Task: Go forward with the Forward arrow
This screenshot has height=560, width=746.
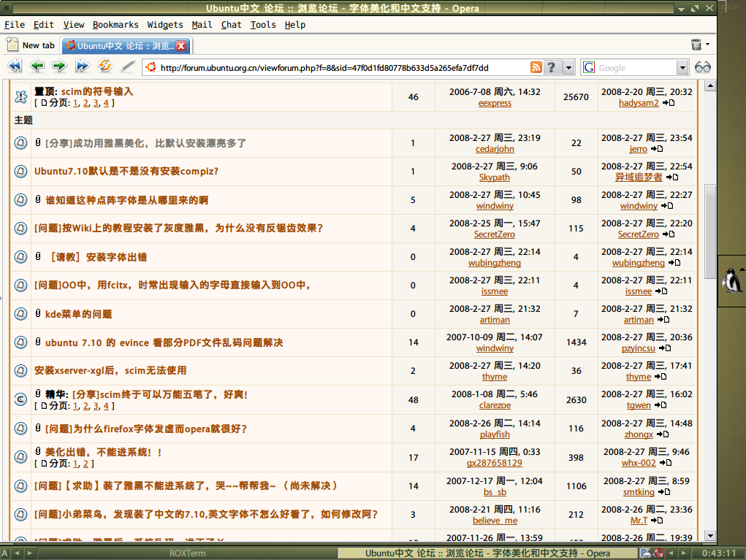Action: [59, 66]
